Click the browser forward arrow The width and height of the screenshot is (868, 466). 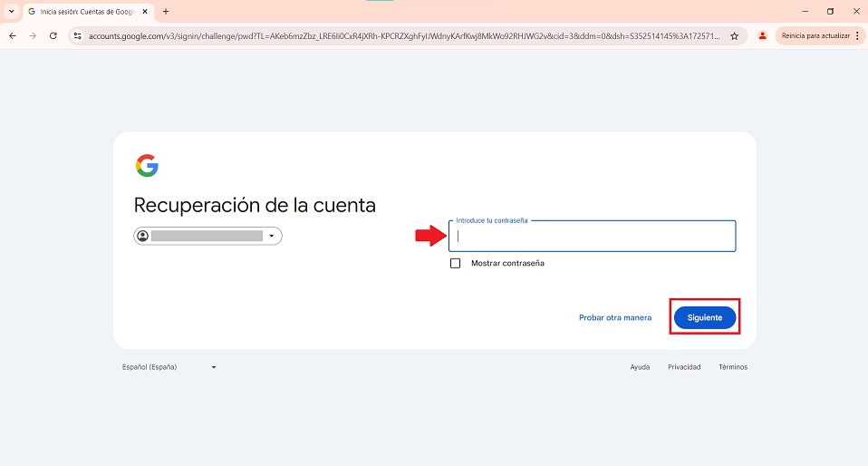pos(33,36)
